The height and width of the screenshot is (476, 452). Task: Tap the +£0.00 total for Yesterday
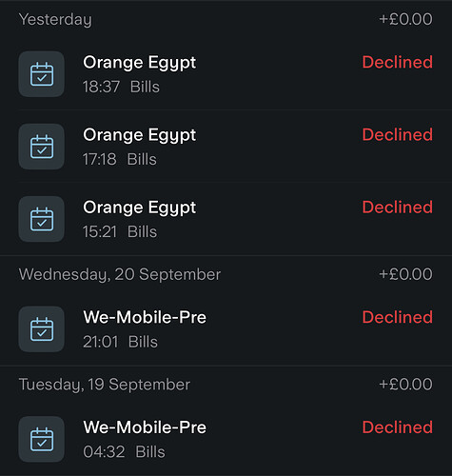click(405, 19)
